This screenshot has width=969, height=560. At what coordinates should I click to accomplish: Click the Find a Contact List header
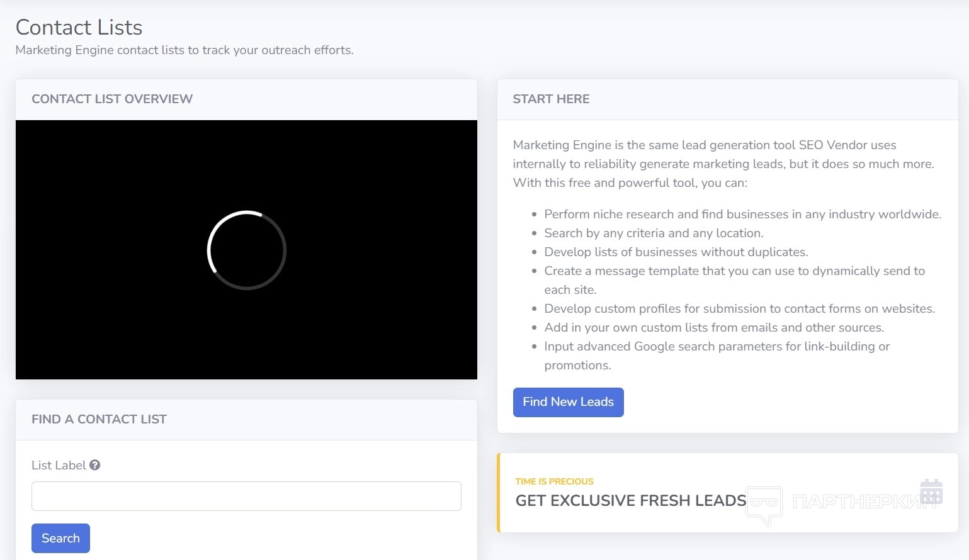(99, 419)
